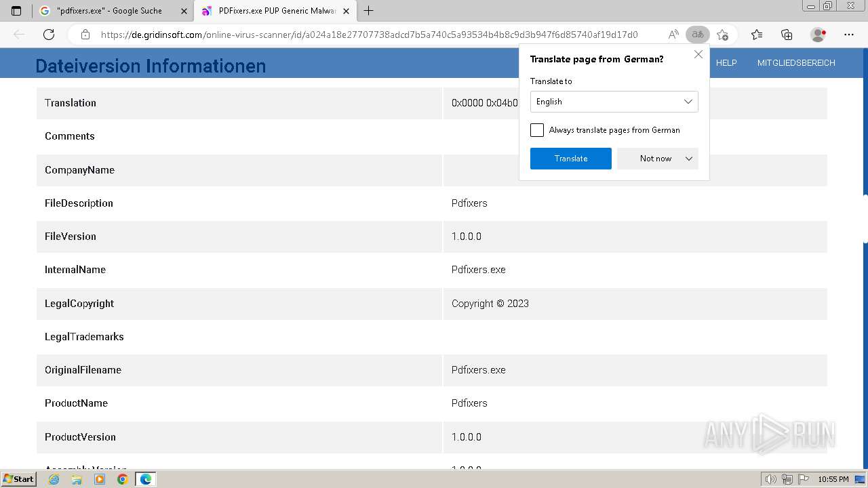Screen dimensions: 868x488
Task: Add this page to favorites star icon
Action: point(722,35)
